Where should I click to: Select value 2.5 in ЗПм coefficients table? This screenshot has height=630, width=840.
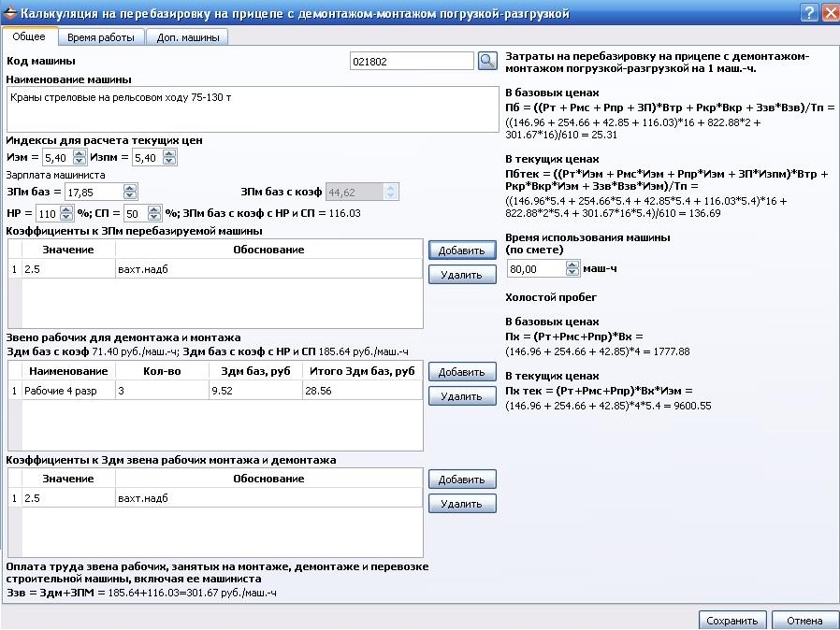(68, 269)
